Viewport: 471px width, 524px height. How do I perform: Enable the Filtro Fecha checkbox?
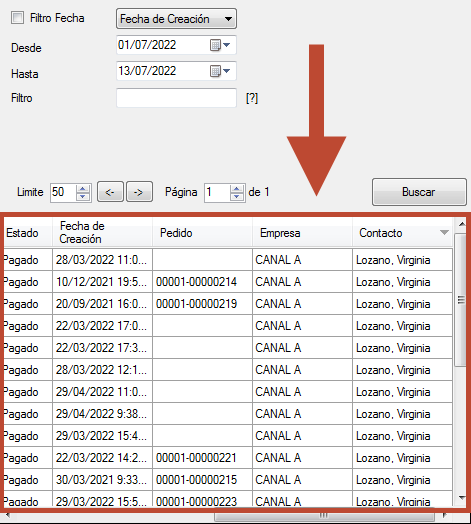pos(17,18)
